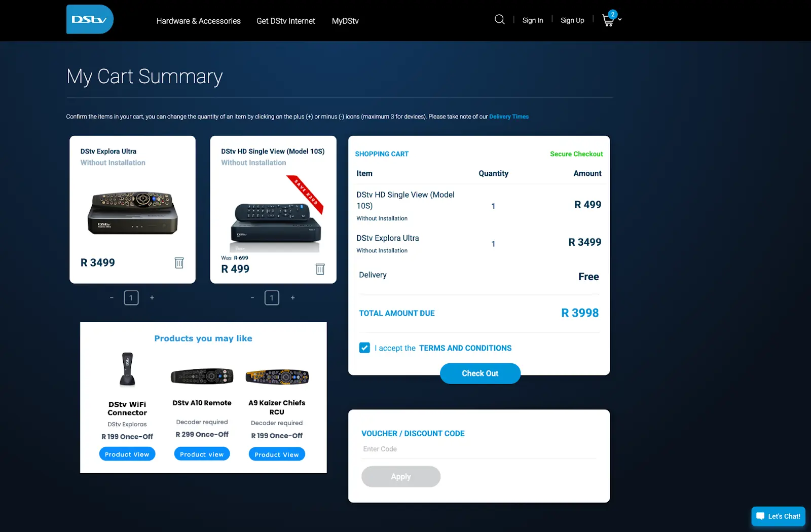The width and height of the screenshot is (811, 532).
Task: Click the Sign In link
Action: (x=533, y=20)
